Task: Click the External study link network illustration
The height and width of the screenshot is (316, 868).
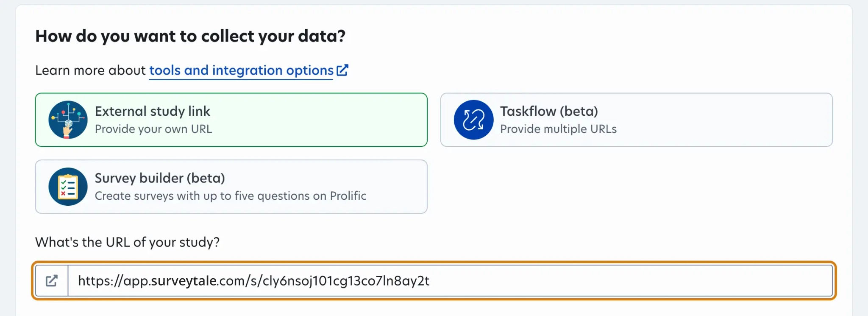Action: click(x=68, y=120)
